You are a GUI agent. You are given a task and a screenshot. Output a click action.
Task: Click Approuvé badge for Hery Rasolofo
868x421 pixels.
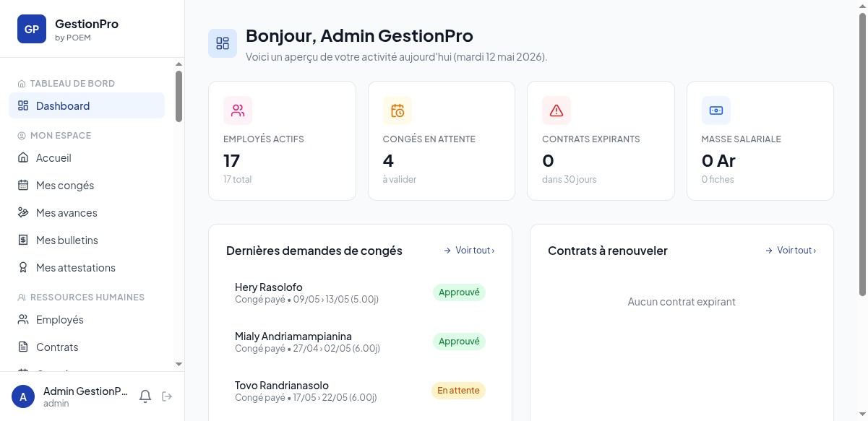coord(459,292)
